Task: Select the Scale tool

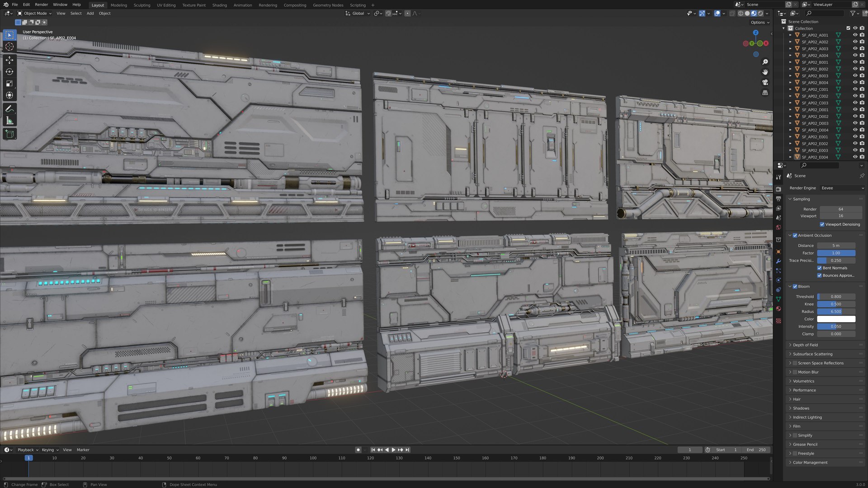Action: pos(9,84)
